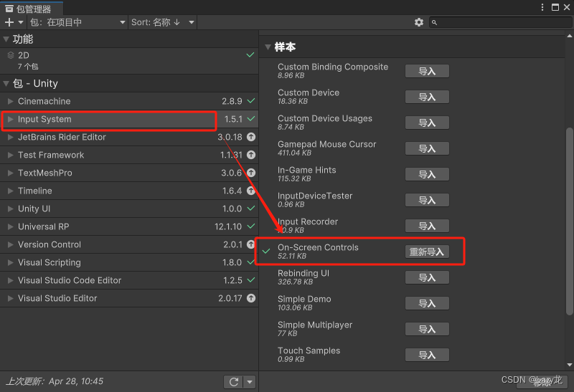The image size is (574, 392).
Task: Select the Unity UI package
Action: coord(129,209)
